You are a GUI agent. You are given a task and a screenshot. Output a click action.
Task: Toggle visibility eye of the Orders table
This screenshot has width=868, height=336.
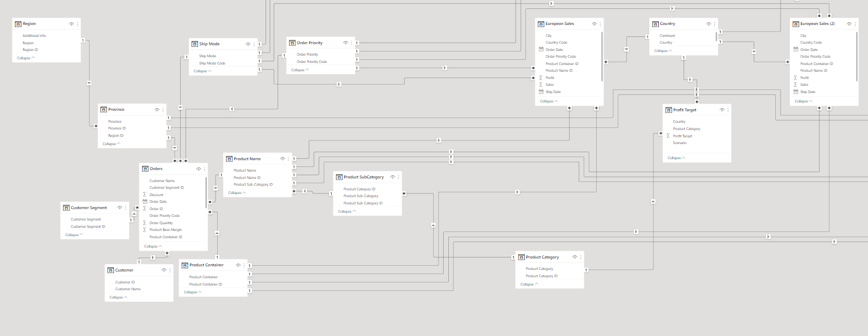coord(198,169)
